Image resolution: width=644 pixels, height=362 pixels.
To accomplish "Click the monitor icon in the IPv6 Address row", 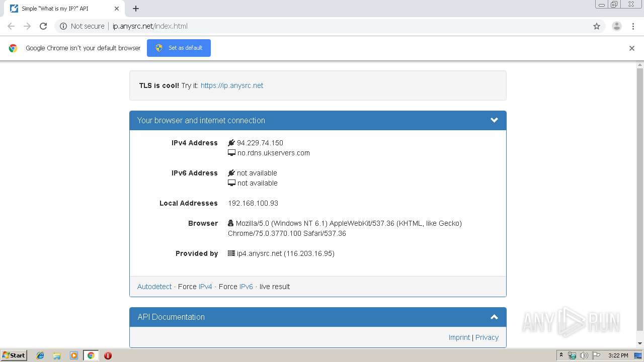I will [231, 183].
